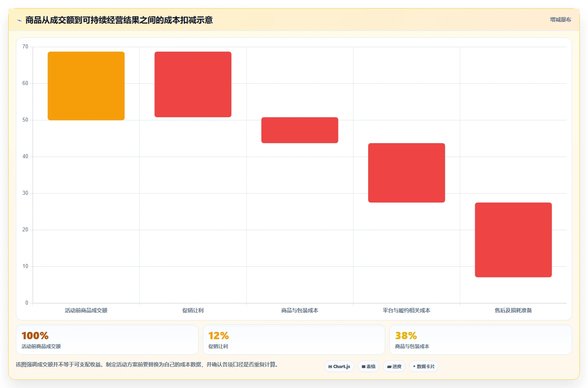Click the y-axis value 30

point(25,193)
